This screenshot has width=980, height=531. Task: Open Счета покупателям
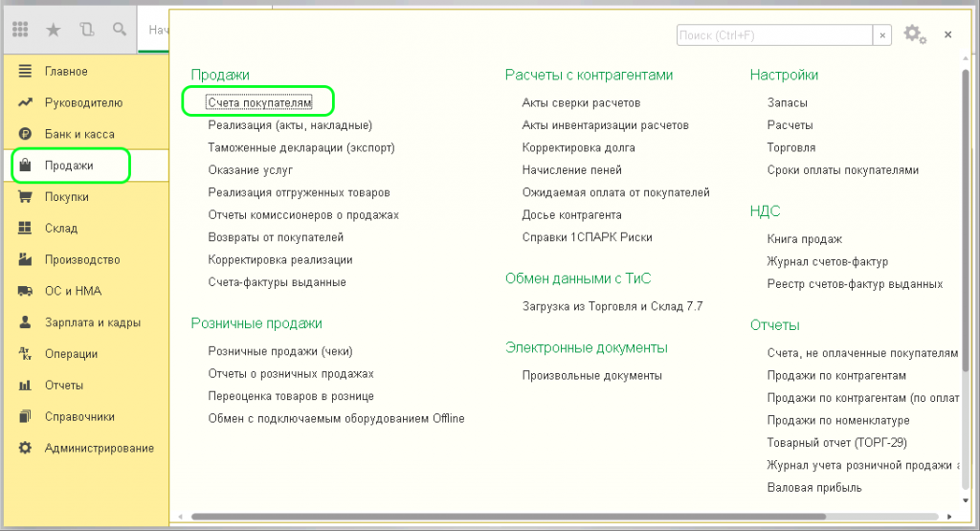click(259, 102)
